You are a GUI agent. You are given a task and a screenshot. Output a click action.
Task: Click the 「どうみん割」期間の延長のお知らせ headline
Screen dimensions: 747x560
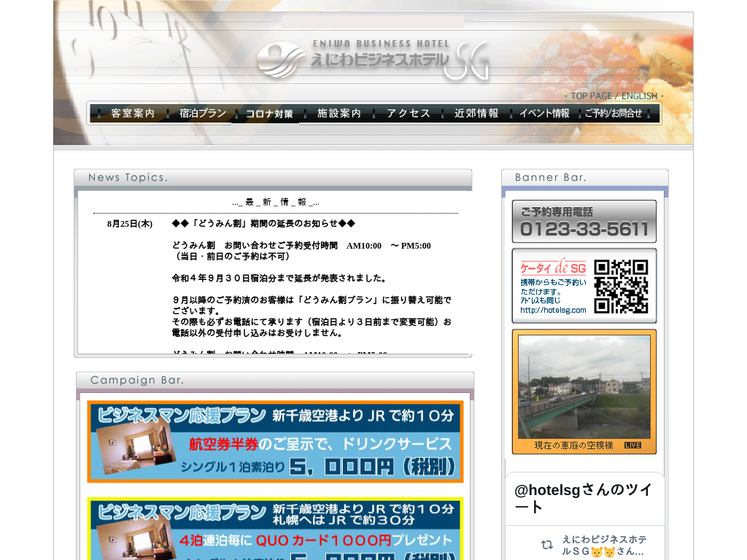coord(263,223)
